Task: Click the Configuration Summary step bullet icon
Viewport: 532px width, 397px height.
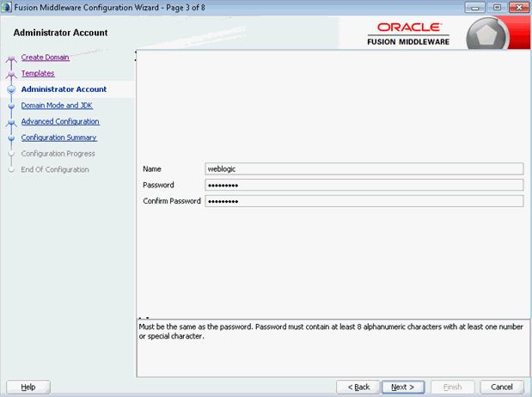Action: click(x=11, y=137)
